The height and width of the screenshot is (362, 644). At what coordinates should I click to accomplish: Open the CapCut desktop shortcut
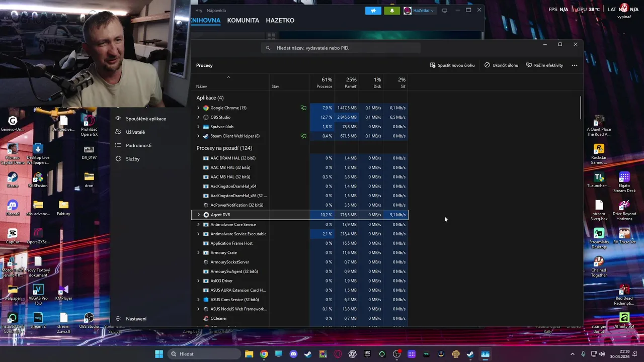point(13,236)
